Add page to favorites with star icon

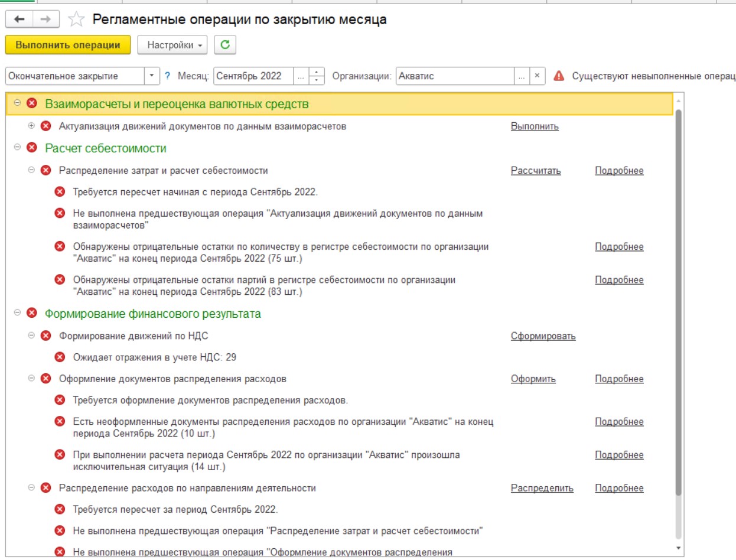point(76,20)
